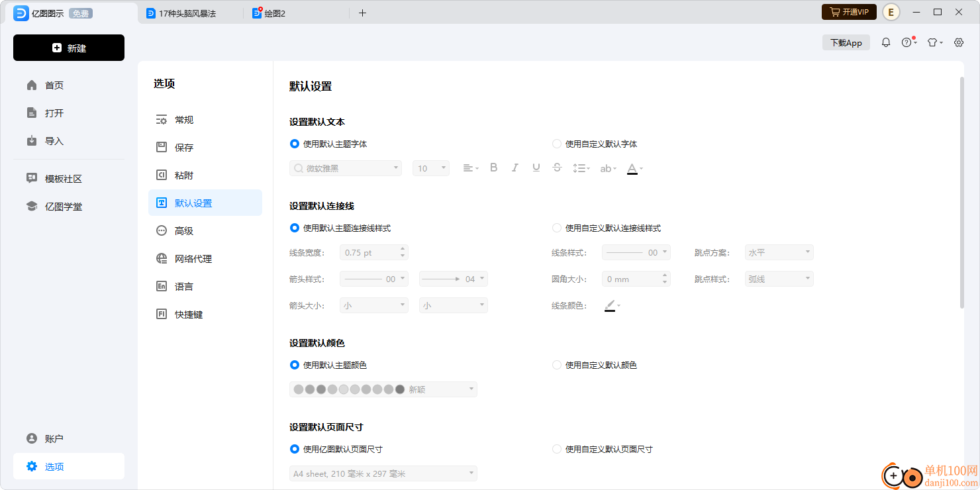Open the 网络代理 network proxy tab
The image size is (980, 490).
(205, 259)
